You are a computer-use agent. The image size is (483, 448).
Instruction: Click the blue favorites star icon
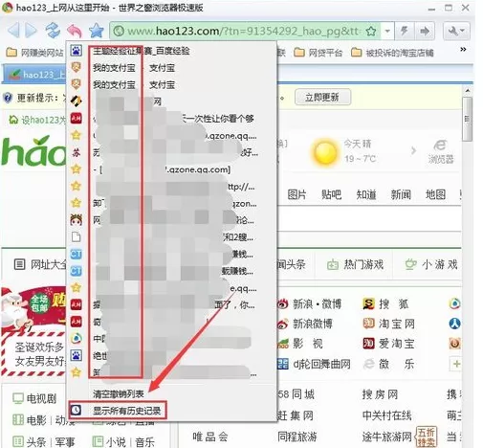pyautogui.click(x=96, y=31)
